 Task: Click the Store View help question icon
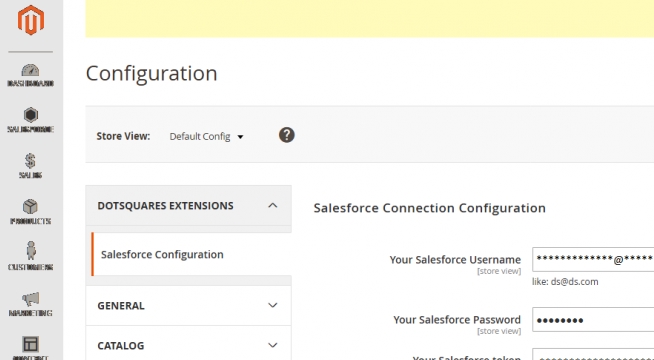[x=287, y=135]
